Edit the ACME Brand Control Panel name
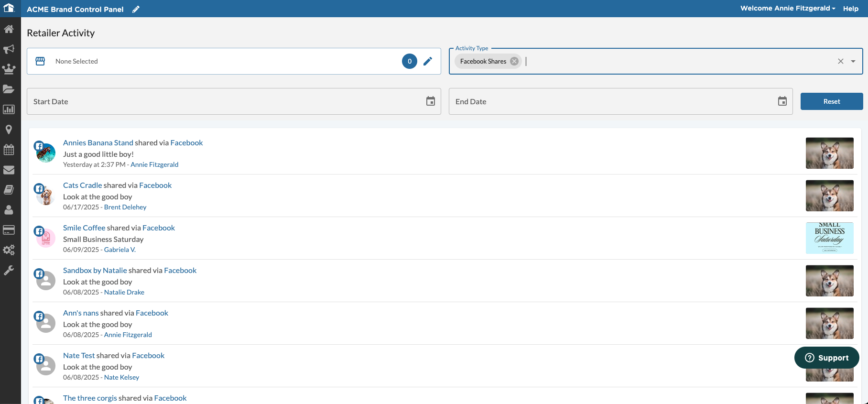The height and width of the screenshot is (404, 868). point(136,9)
